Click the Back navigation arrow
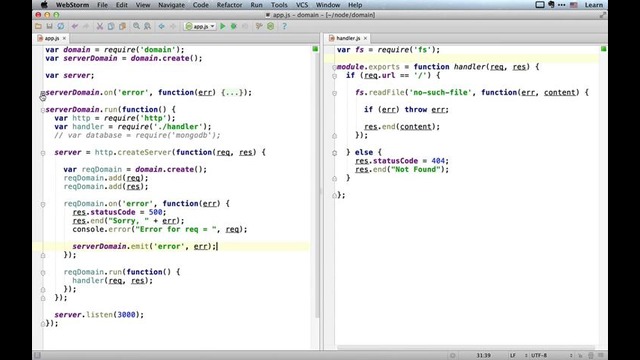 162,26
